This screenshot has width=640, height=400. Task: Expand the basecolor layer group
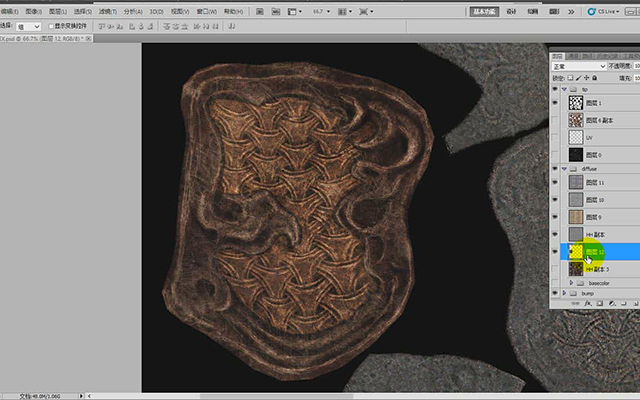pos(571,282)
